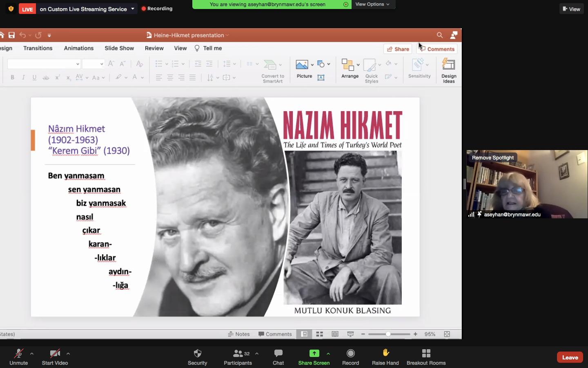The height and width of the screenshot is (368, 588).
Task: Click Increase Font Size icon
Action: [x=111, y=63]
